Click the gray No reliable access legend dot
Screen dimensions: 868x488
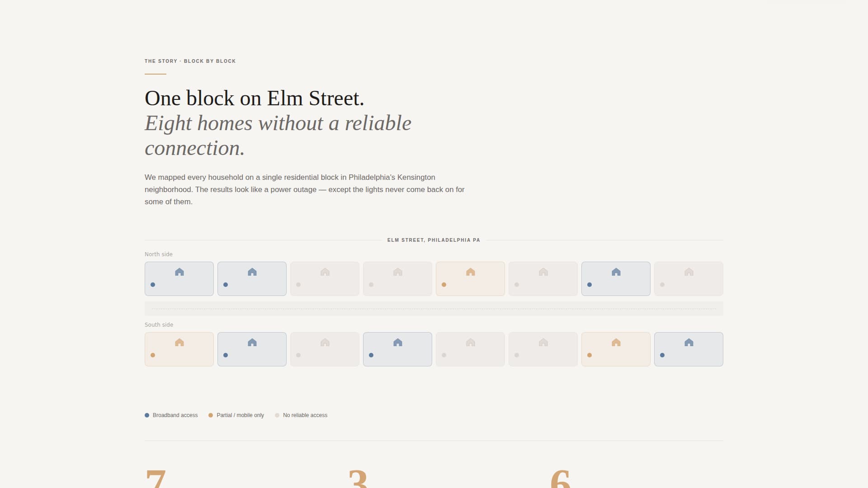point(277,415)
